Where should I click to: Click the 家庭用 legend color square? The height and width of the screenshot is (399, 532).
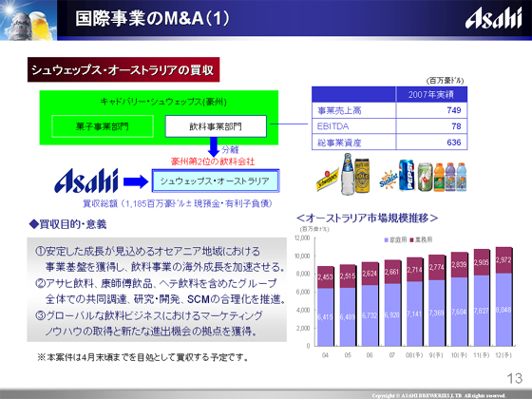pyautogui.click(x=386, y=240)
